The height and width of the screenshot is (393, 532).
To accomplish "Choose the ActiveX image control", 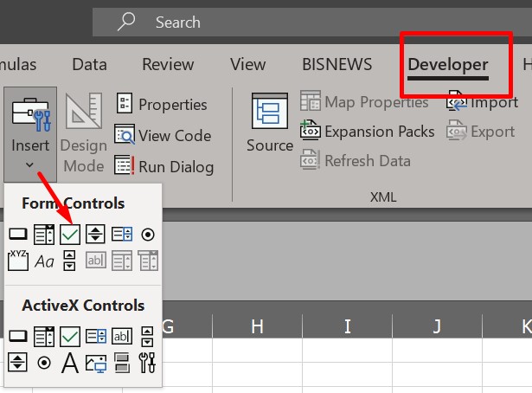I will (96, 363).
